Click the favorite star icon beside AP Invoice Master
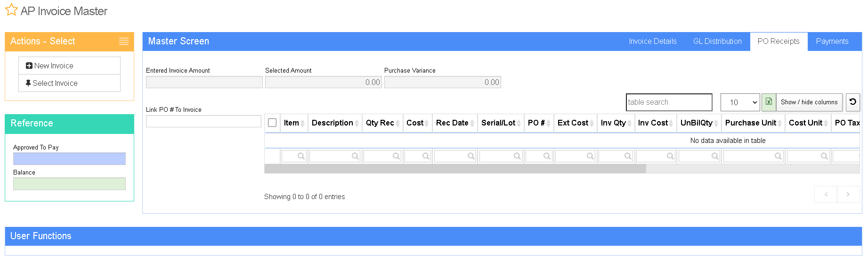This screenshot has height=275, width=868. point(11,10)
